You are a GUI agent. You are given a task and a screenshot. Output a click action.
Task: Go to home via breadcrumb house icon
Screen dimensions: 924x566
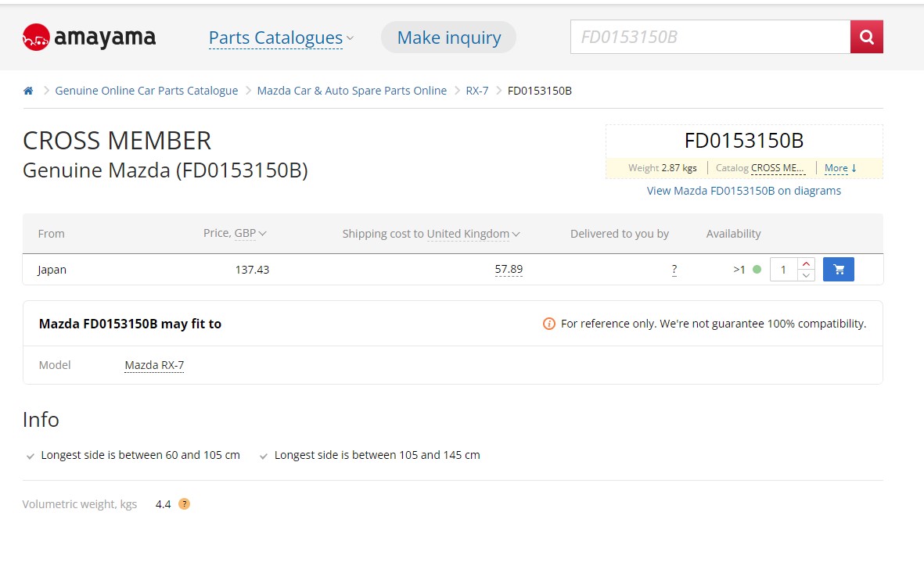click(x=27, y=91)
